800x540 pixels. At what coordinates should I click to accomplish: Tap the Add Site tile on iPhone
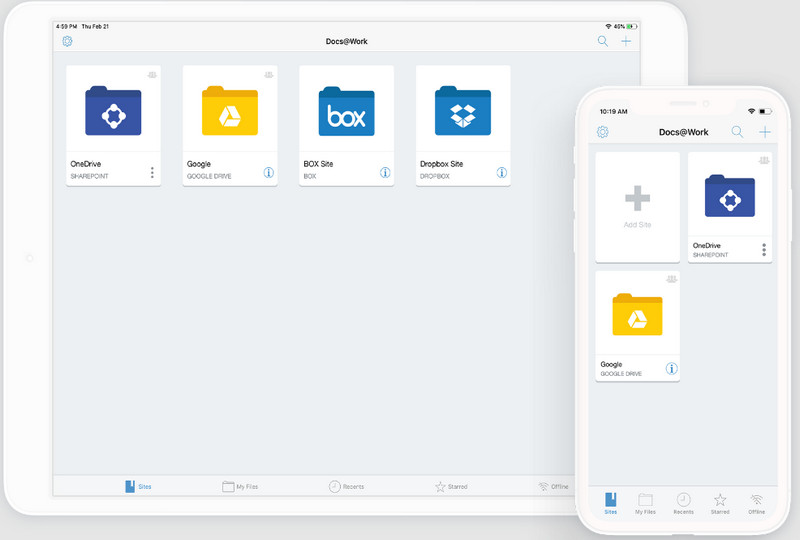click(x=637, y=207)
